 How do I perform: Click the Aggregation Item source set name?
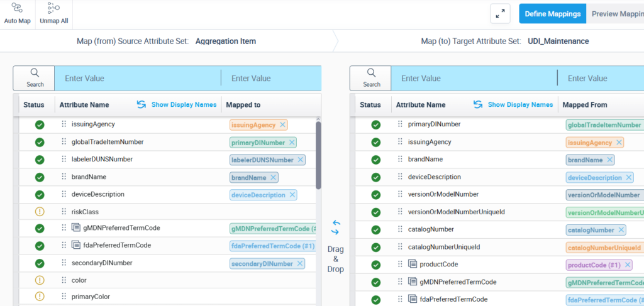pyautogui.click(x=226, y=41)
